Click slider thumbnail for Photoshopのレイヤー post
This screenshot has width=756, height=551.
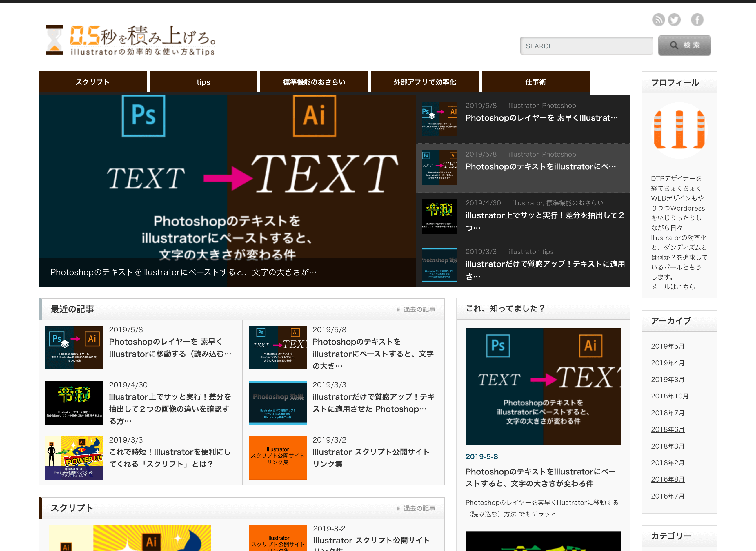click(439, 119)
